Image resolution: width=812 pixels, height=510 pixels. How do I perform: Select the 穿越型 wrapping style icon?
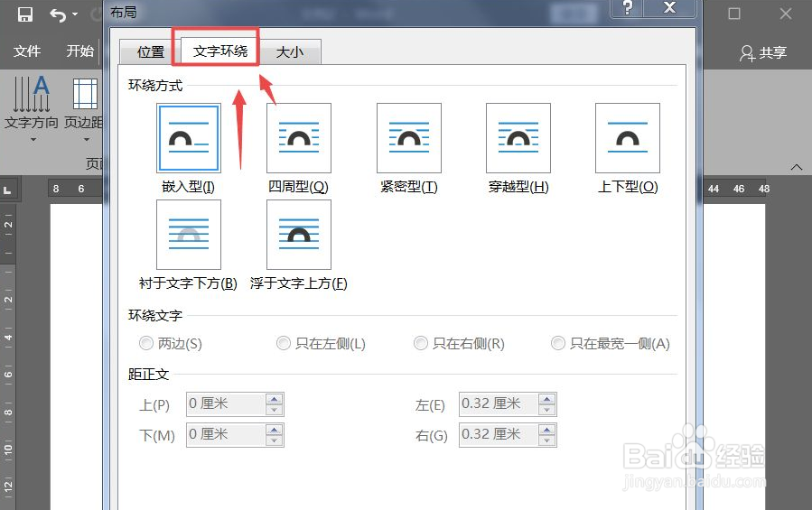(518, 138)
